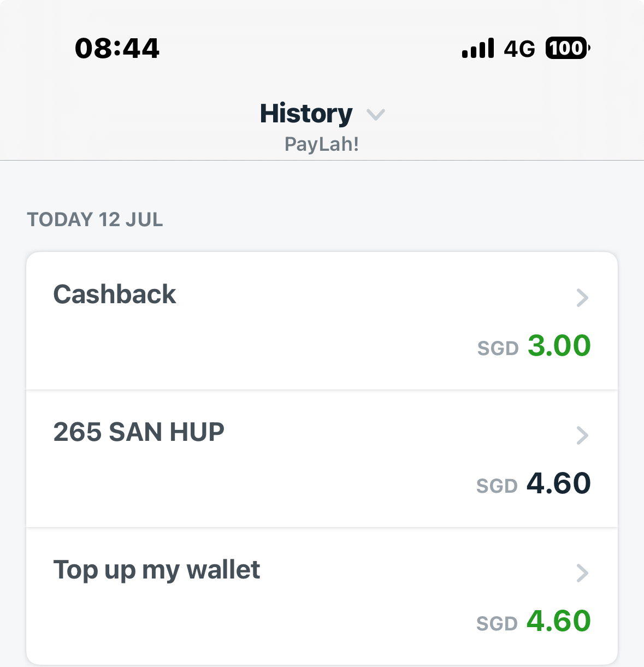Open the 265 SAN HUP chevron arrow
The height and width of the screenshot is (667, 644).
[x=583, y=435]
